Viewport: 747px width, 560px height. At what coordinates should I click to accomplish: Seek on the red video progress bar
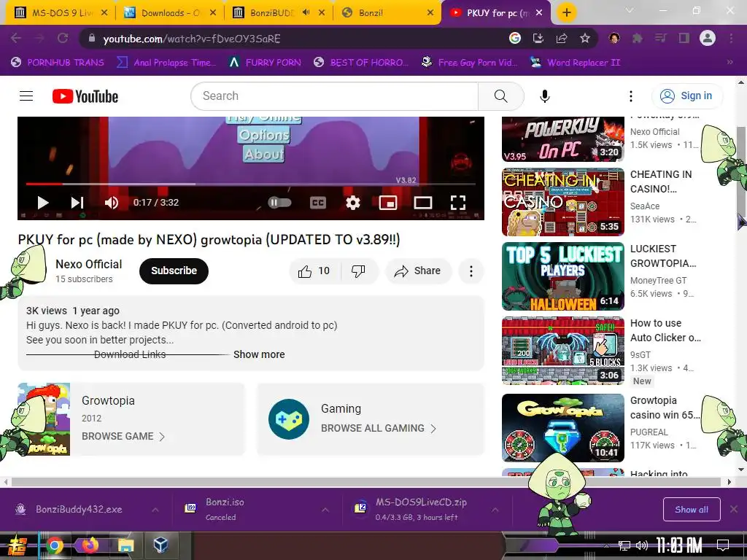[x=251, y=184]
